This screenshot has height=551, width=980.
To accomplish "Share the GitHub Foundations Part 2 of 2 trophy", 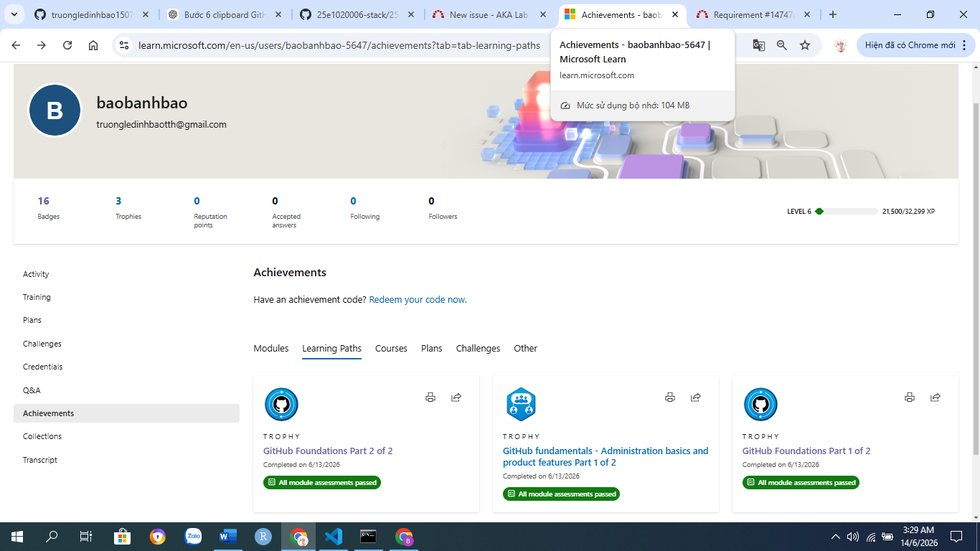I will tap(456, 397).
